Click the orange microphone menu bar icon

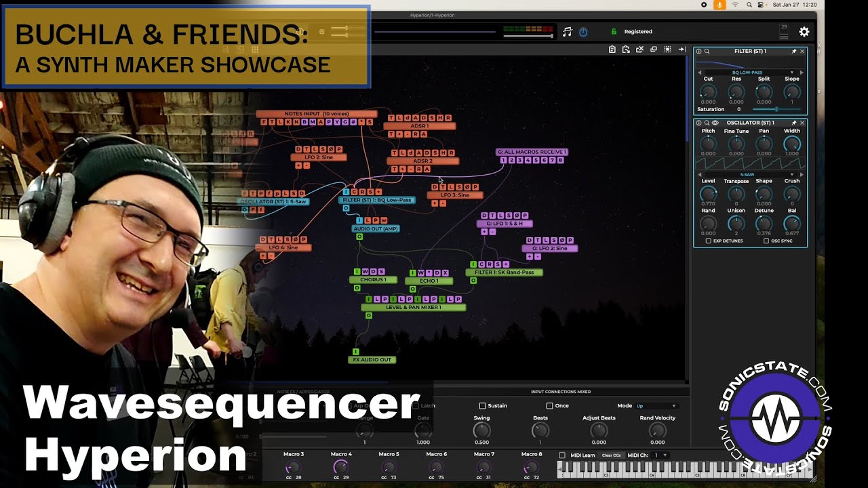point(719,5)
